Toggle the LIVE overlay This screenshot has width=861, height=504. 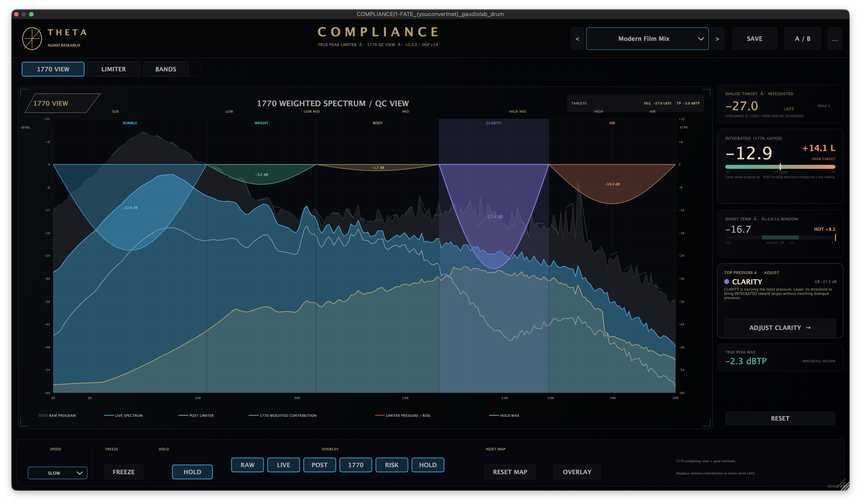283,465
